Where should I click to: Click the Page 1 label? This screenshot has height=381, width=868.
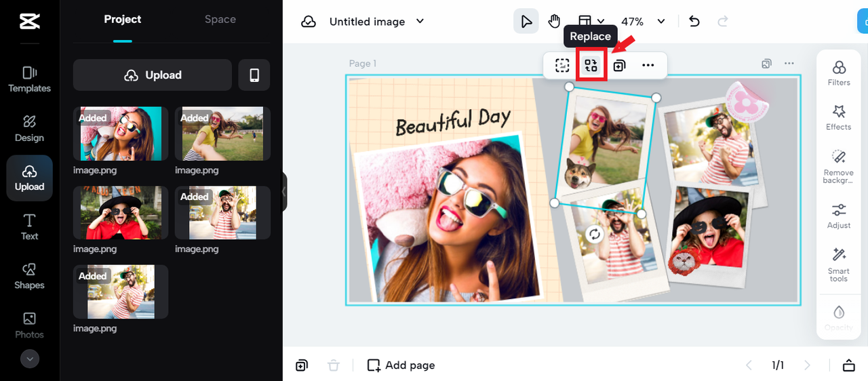[363, 64]
